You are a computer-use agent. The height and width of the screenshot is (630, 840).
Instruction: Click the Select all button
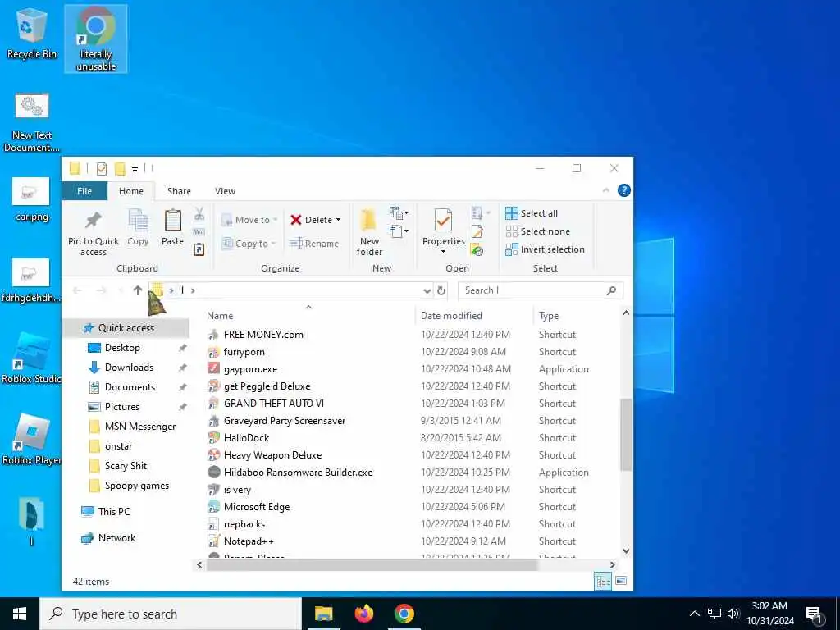(x=532, y=213)
